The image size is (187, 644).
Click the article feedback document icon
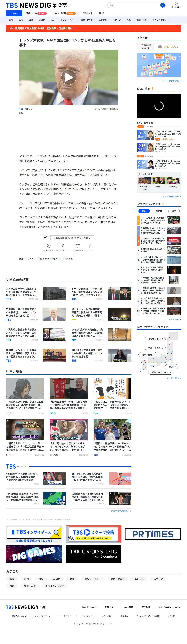tap(46, 238)
